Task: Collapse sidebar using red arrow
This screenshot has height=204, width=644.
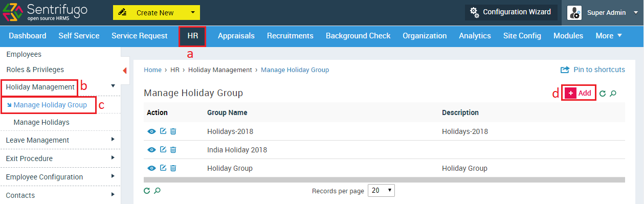Action: 125,70
